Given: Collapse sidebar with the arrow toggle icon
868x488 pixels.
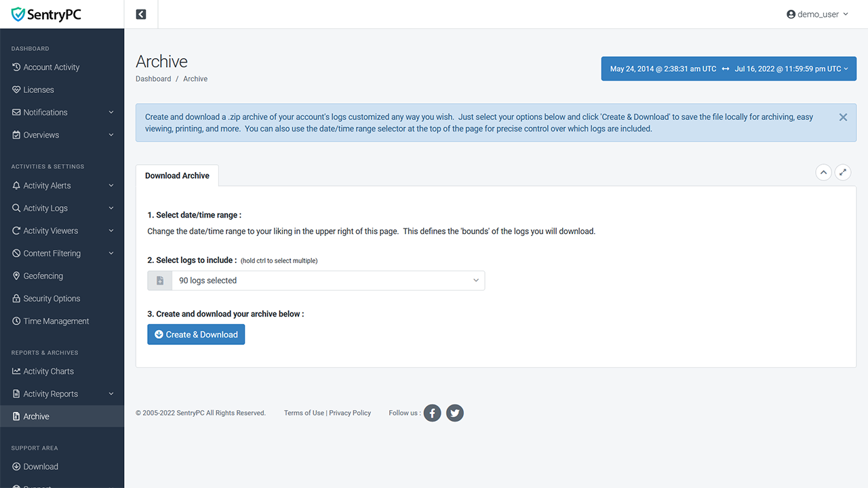Looking at the screenshot, I should (x=141, y=14).
